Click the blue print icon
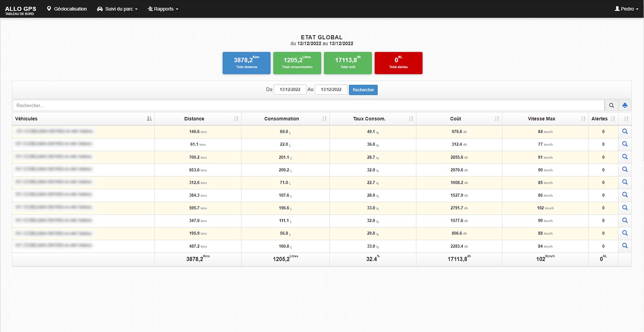Viewport: 644px width, 332px height. (x=625, y=106)
